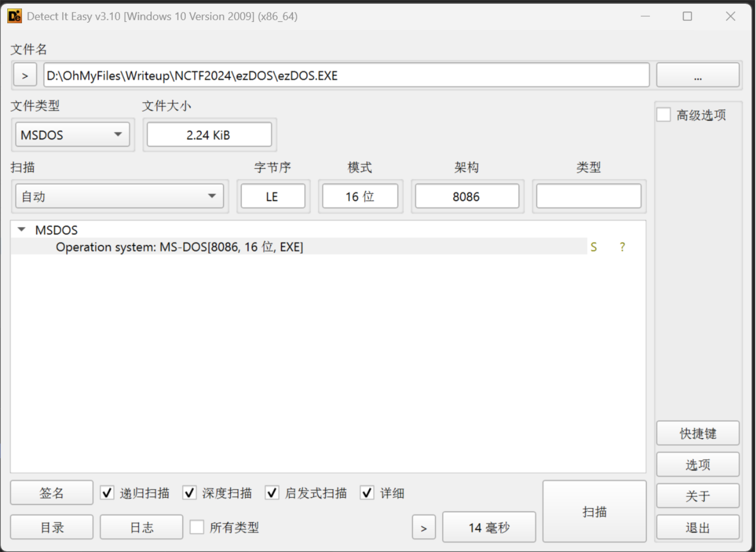The height and width of the screenshot is (552, 756).
Task: Uncheck the 深度扫描 checkbox
Action: (x=190, y=492)
